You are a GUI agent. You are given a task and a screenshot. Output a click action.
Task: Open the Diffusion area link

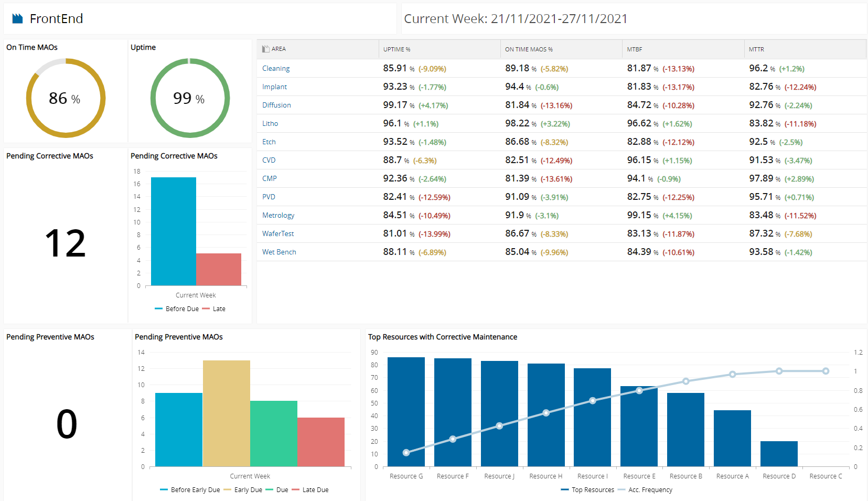[276, 105]
